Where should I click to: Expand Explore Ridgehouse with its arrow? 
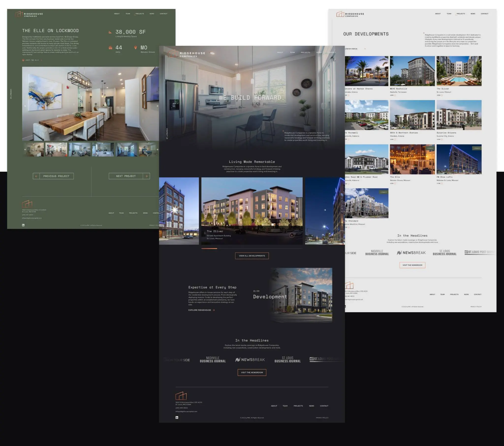tap(214, 311)
